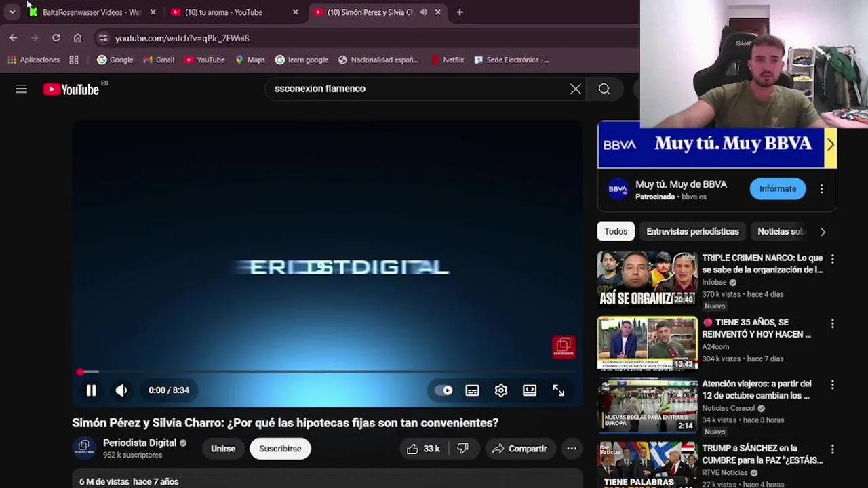Click the BBVA banner arrow
The width and height of the screenshot is (868, 488).
click(830, 144)
